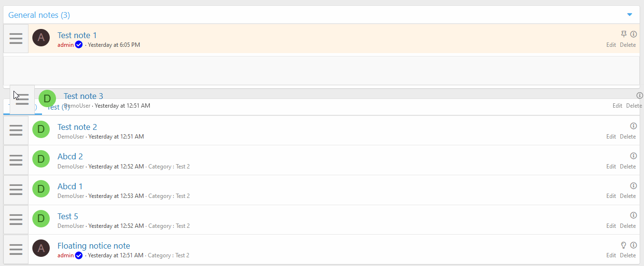
Task: Open info icon for Floating notice note
Action: (633, 245)
